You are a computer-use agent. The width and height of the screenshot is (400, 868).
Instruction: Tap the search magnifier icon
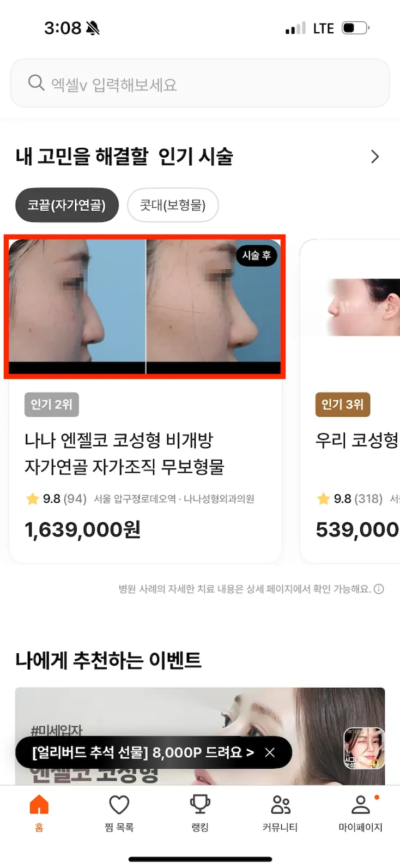(36, 83)
